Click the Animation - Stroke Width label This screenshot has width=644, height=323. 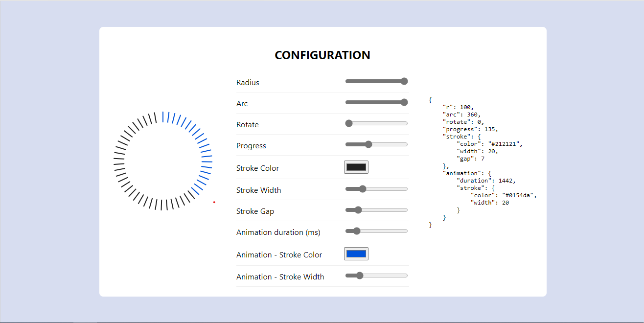[x=280, y=277]
